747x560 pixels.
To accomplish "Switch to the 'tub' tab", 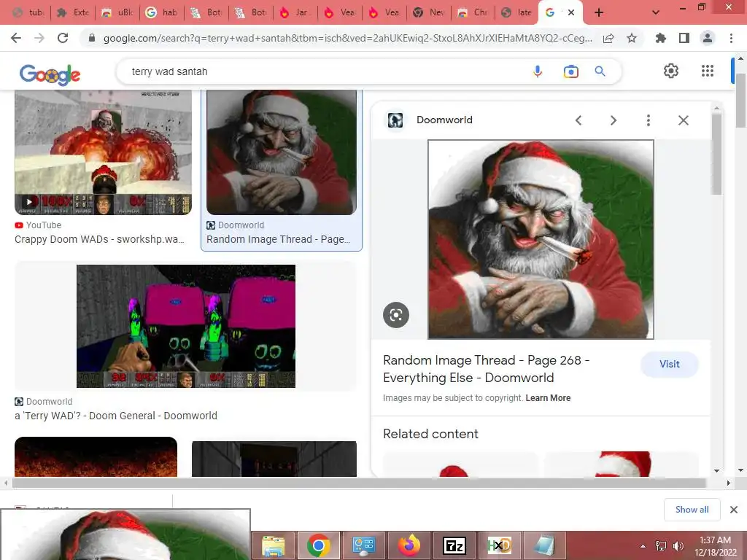I will coord(28,12).
